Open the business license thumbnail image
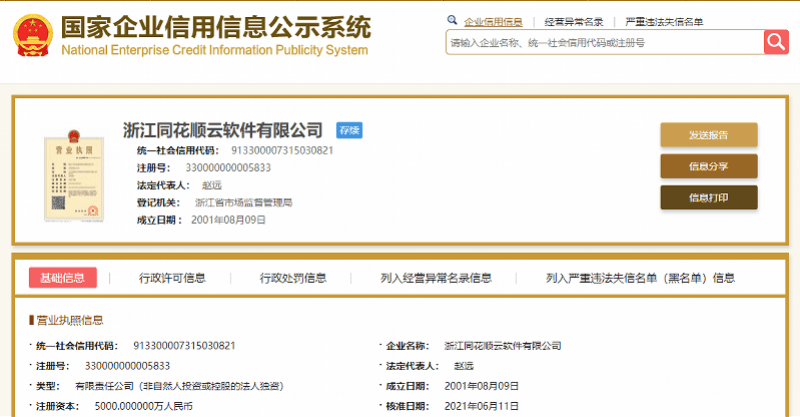Image resolution: width=800 pixels, height=417 pixels. (x=74, y=176)
